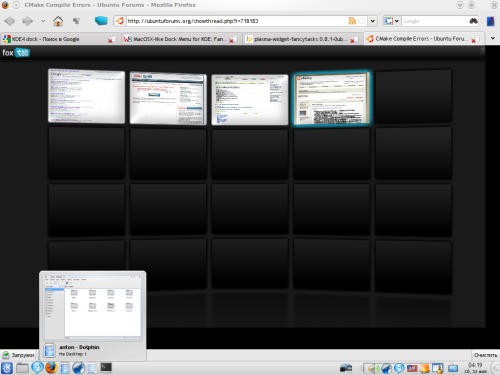Screen dimensions: 500x375
Task: Bookmark page with the star icon
Action: tap(362, 21)
